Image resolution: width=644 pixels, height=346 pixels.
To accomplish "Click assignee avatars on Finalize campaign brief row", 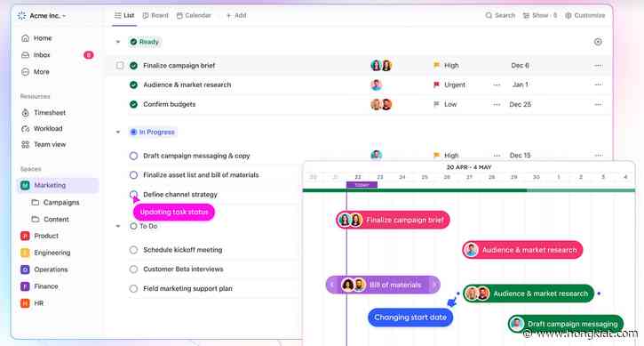I will (x=381, y=65).
